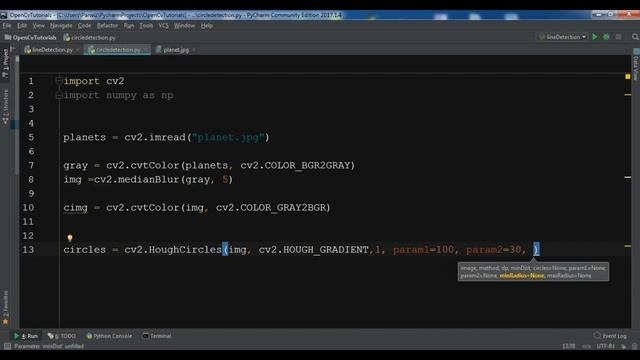
Task: Open Search Everywhere magnifier icon
Action: 635,37
